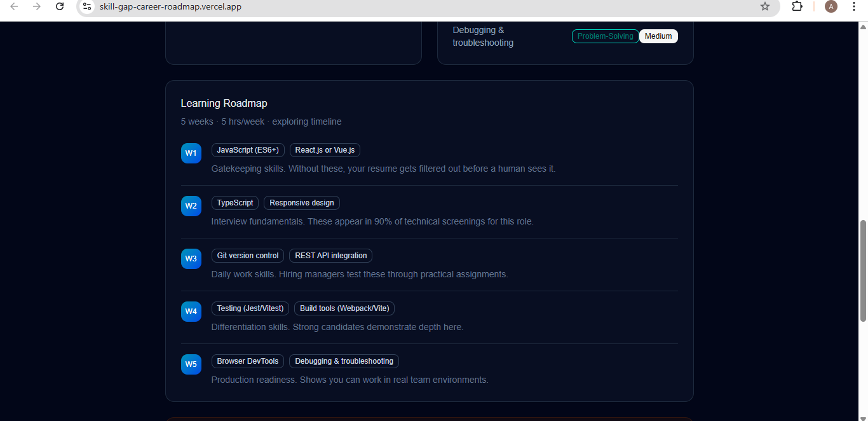This screenshot has width=868, height=421.
Task: Click 'Interview fundamentals' description text
Action: click(x=372, y=221)
